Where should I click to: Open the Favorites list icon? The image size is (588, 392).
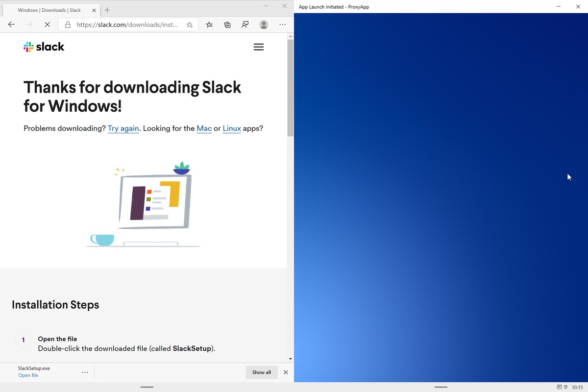coord(209,24)
